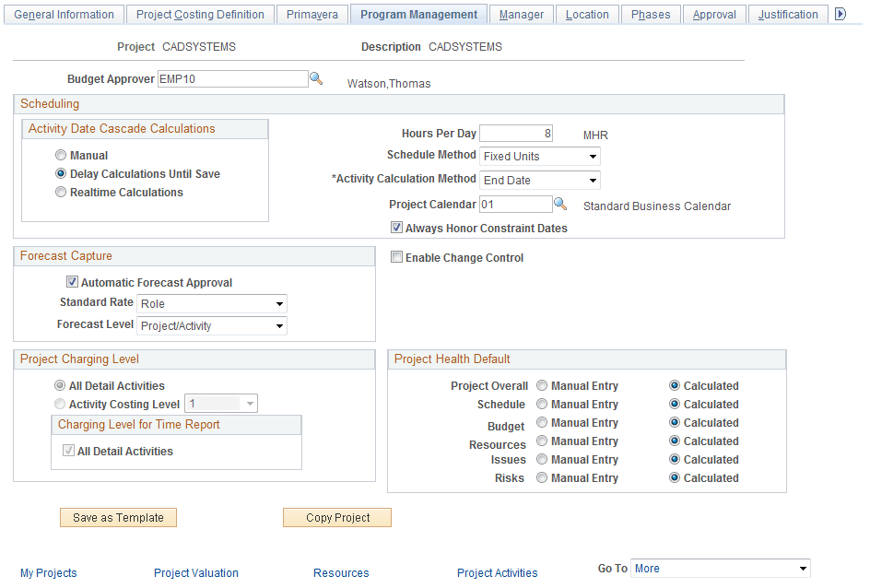Screen dimensions: 870x588
Task: Uncheck Always Honor Constraint Dates
Action: [x=396, y=227]
